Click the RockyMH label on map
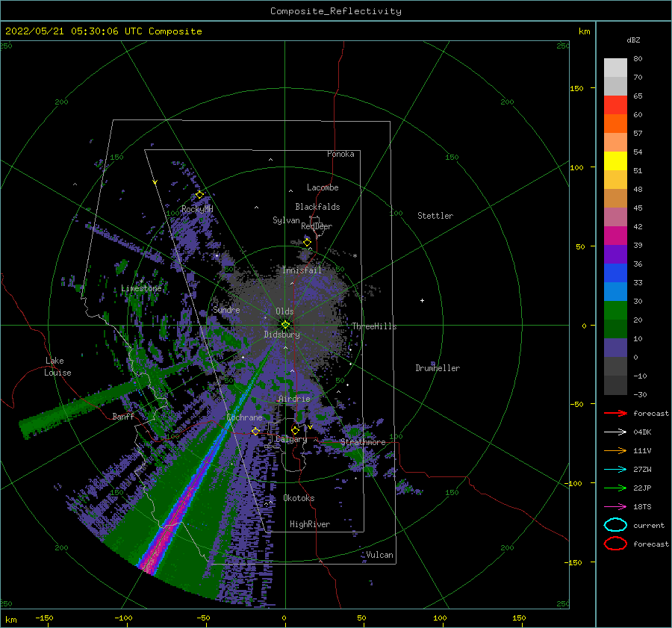672x628 pixels. pyautogui.click(x=197, y=209)
